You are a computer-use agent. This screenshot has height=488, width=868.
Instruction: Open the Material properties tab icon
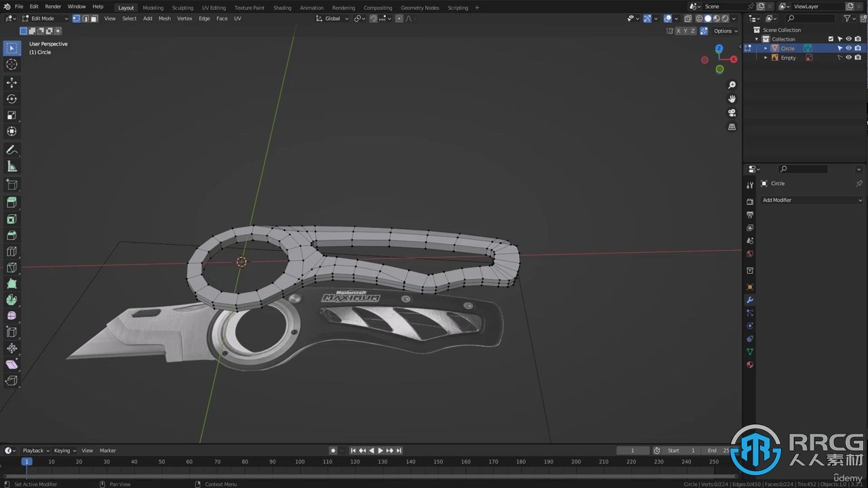pos(750,365)
